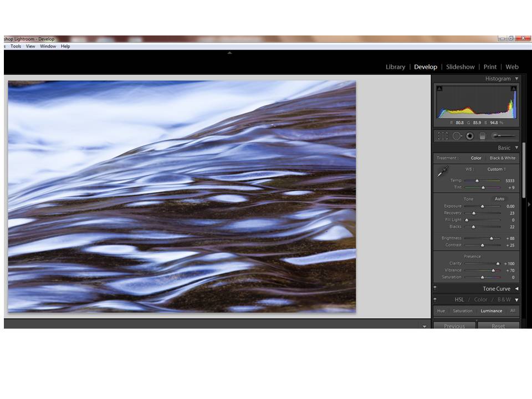The width and height of the screenshot is (532, 399).
Task: Click the Vibrance slider handle
Action: [x=493, y=270]
